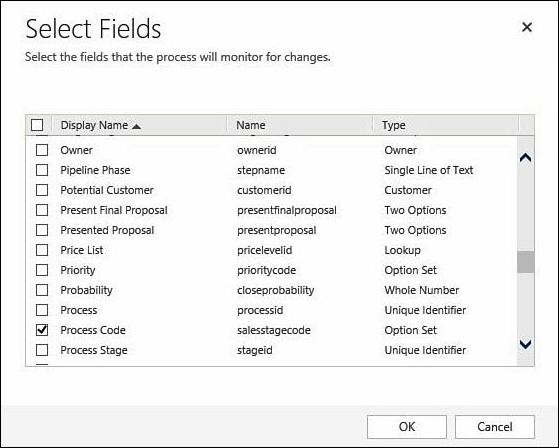Click the Cancel button

point(494,427)
